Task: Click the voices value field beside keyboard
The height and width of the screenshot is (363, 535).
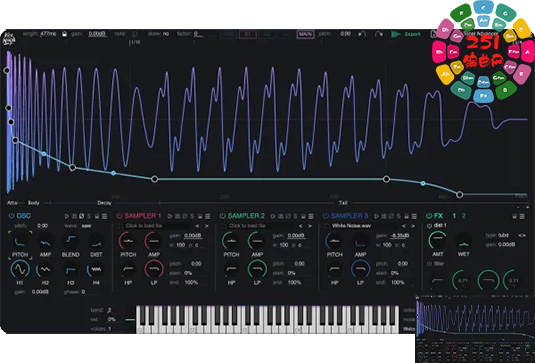Action: click(x=110, y=329)
